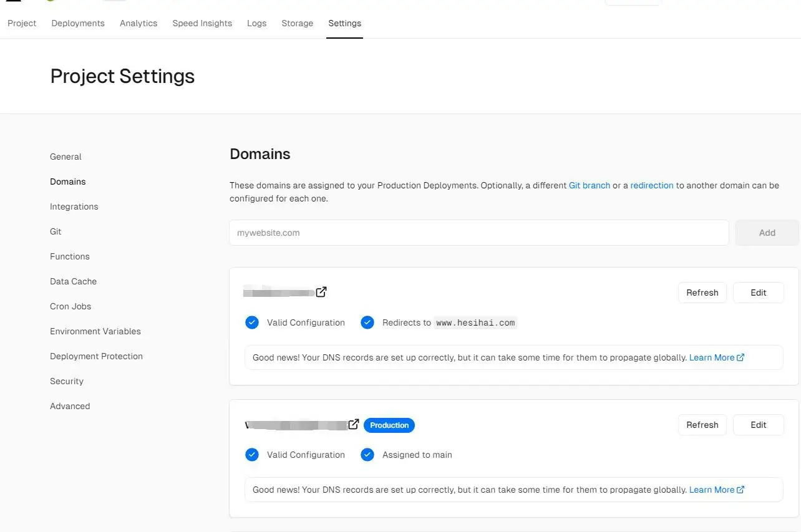Image resolution: width=801 pixels, height=532 pixels.
Task: Switch to the Deployments tab
Action: click(78, 23)
